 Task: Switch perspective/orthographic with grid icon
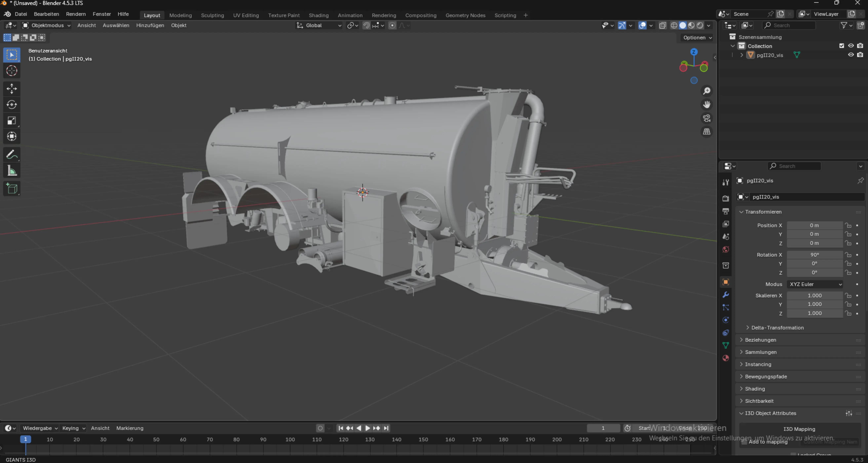click(707, 132)
